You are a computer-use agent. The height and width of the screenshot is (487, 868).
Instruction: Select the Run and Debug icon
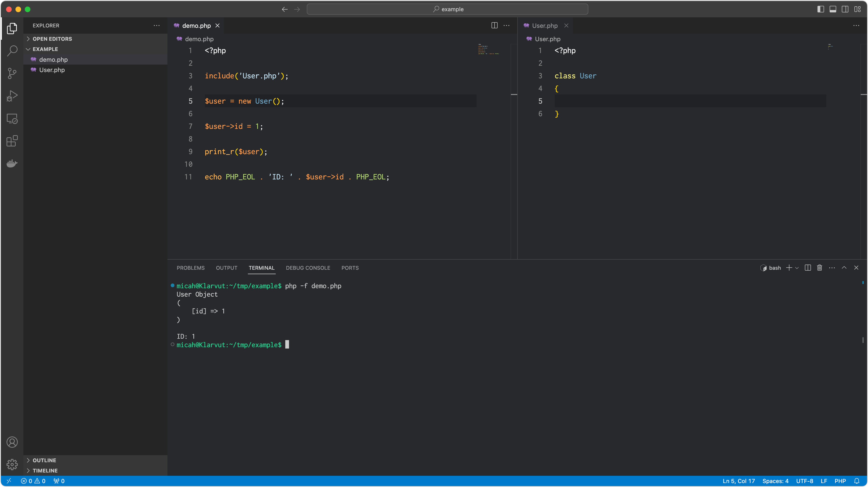click(12, 96)
